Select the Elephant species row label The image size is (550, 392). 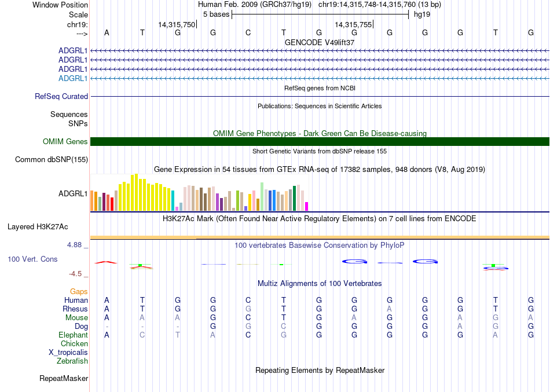click(73, 335)
